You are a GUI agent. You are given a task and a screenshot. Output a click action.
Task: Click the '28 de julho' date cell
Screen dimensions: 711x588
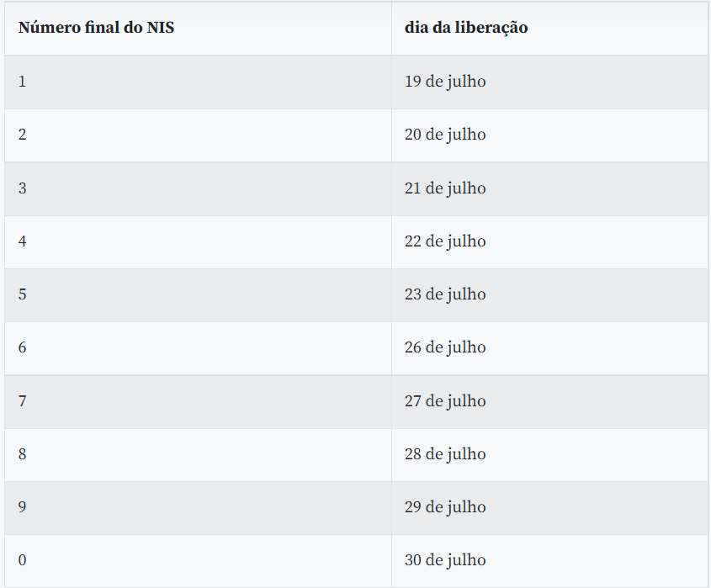click(x=549, y=455)
